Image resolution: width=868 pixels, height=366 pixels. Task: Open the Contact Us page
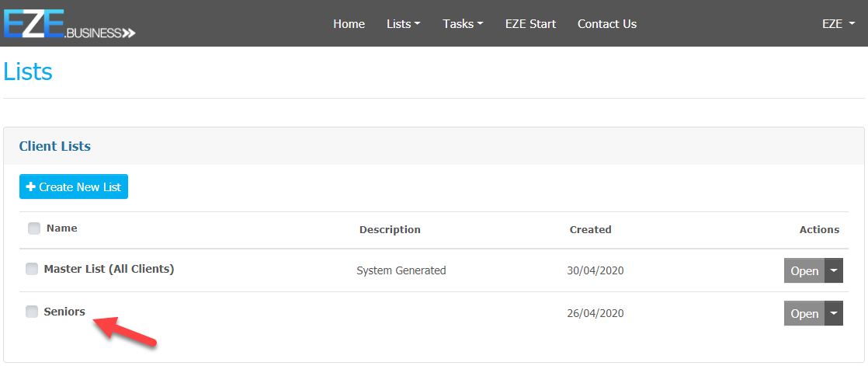click(606, 24)
